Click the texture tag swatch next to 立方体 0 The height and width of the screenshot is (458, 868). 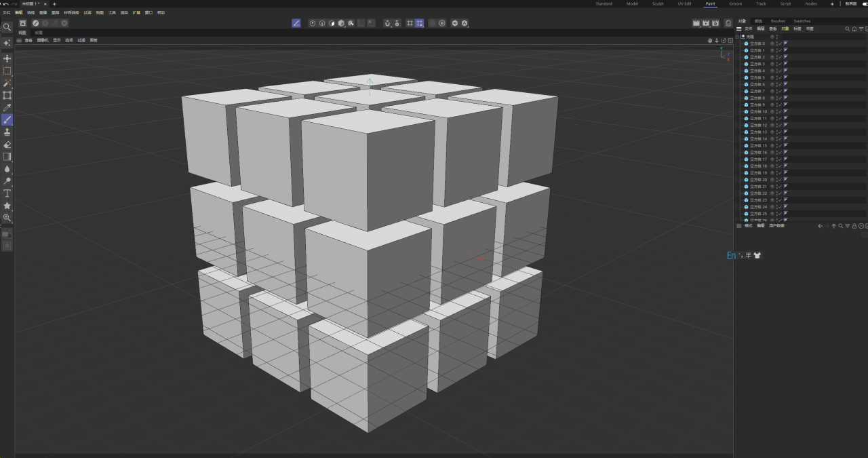coord(785,43)
